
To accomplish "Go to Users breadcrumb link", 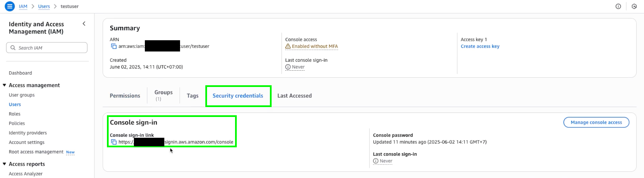I will 44,6.
